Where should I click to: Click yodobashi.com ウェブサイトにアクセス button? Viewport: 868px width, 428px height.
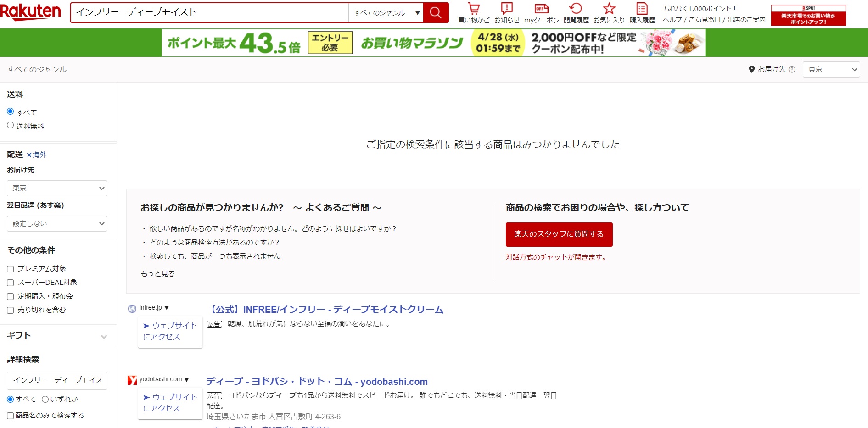(170, 403)
